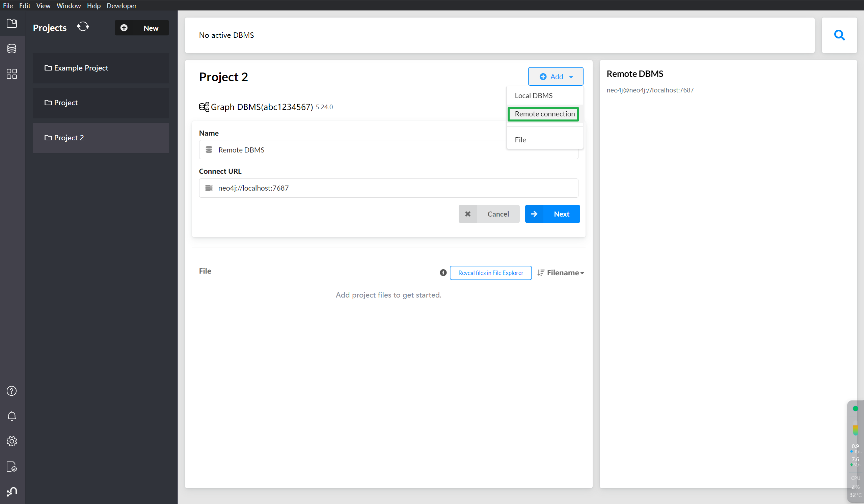Screen dimensions: 864x504
Task: Open the Help menu in menu bar
Action: (93, 5)
